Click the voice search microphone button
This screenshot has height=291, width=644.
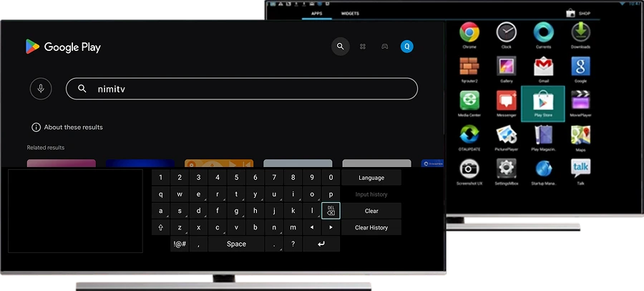click(x=41, y=89)
